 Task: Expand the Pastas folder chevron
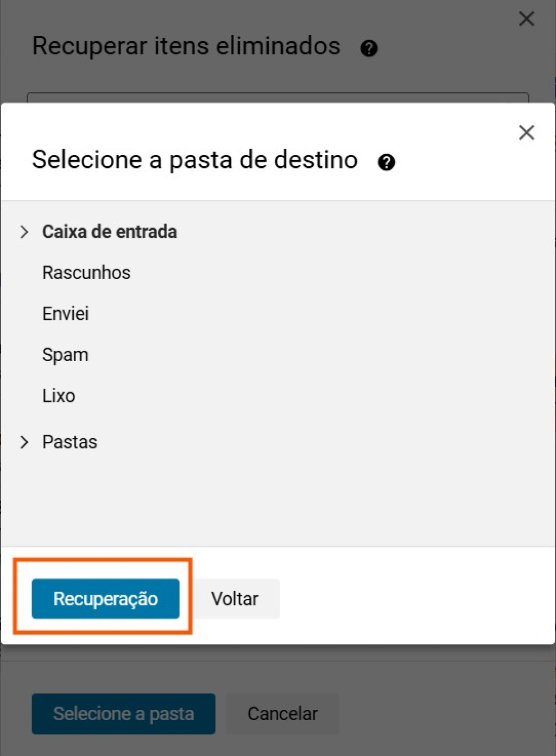click(x=24, y=442)
